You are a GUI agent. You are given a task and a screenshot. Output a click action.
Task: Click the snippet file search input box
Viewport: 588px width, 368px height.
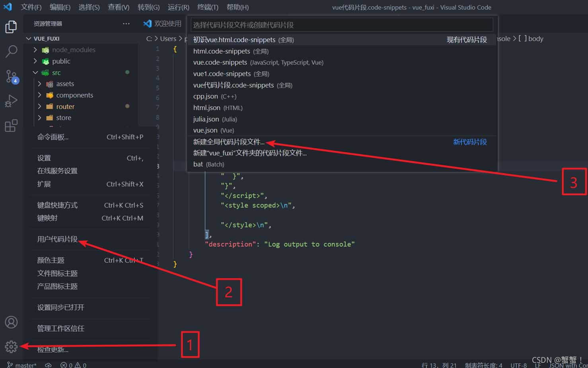(342, 25)
